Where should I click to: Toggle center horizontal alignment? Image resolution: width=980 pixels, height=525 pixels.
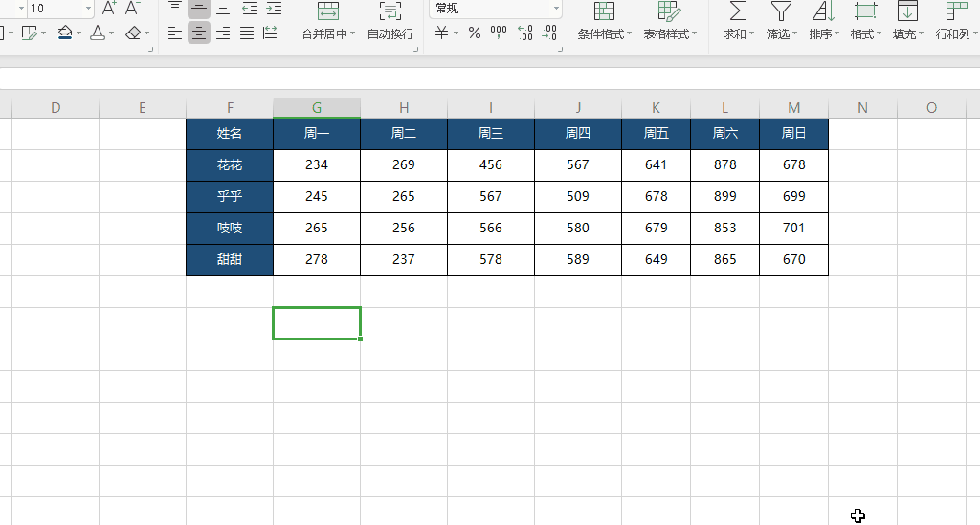199,33
